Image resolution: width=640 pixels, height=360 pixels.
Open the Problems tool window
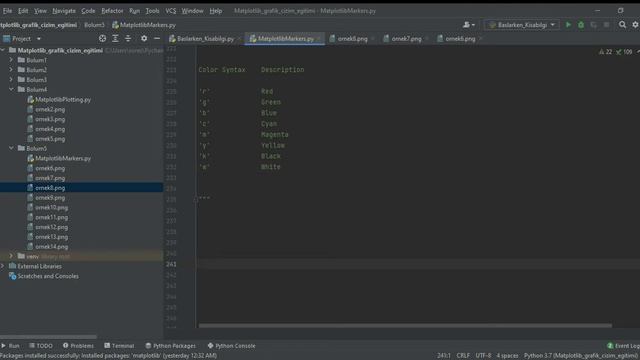(78, 346)
